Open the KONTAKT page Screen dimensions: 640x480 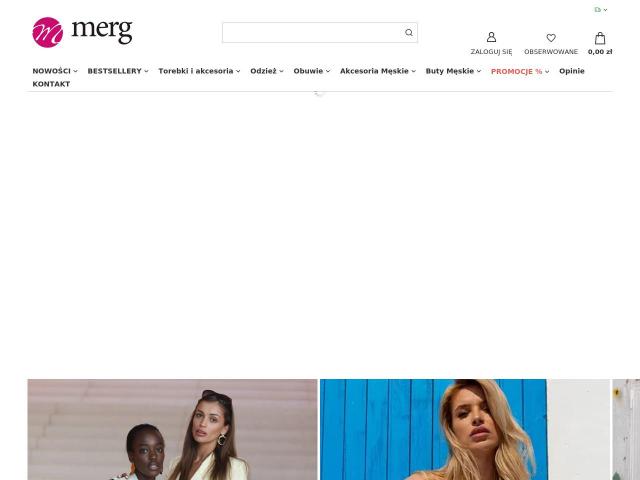(51, 84)
